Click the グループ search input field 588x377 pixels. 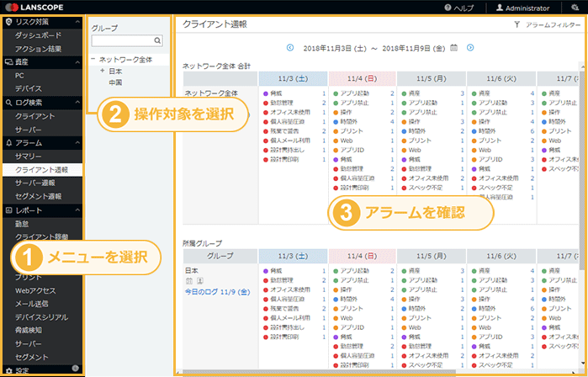click(121, 40)
